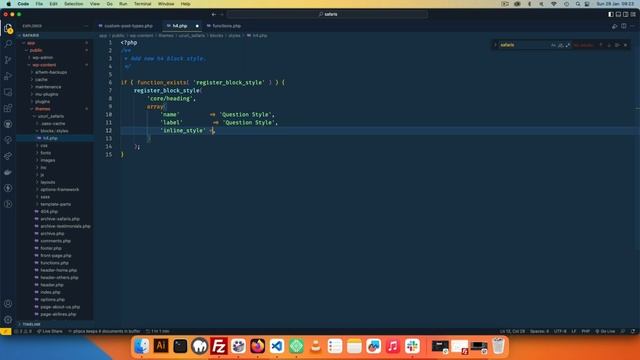Toggle Find in Selection in find widget
Image resolution: width=640 pixels, height=360 pixels.
coord(617,45)
